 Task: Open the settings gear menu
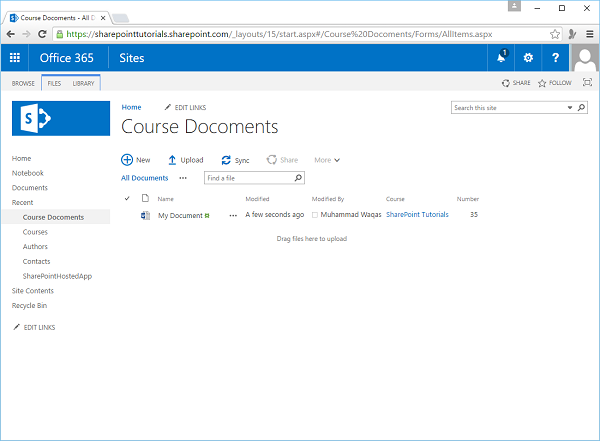[x=528, y=58]
